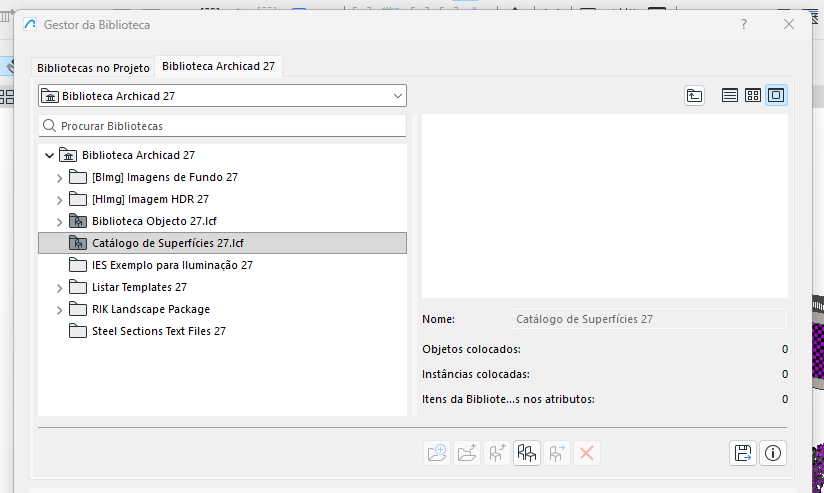The height and width of the screenshot is (493, 824).
Task: Click the save library icon
Action: pyautogui.click(x=743, y=453)
